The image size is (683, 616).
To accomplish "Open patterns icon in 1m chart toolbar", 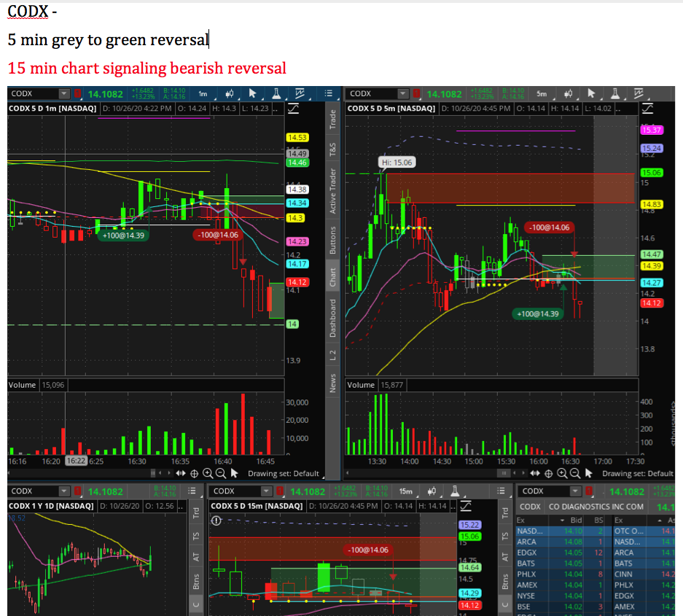I will click(x=300, y=93).
